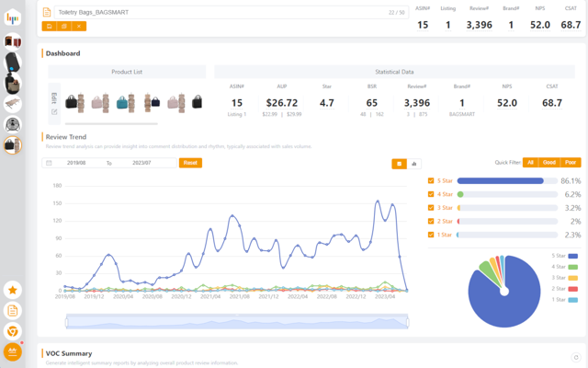The image size is (588, 368).
Task: Uncheck the 3 Star checkbox
Action: click(x=431, y=208)
